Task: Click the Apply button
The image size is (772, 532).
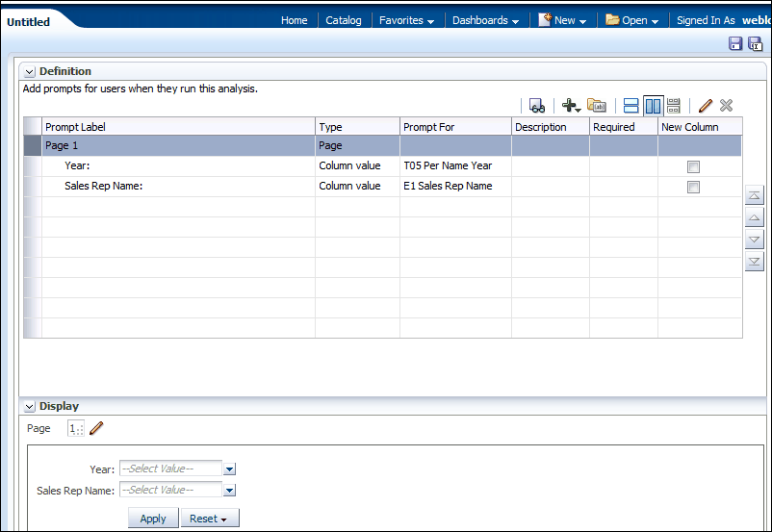Action: click(153, 519)
